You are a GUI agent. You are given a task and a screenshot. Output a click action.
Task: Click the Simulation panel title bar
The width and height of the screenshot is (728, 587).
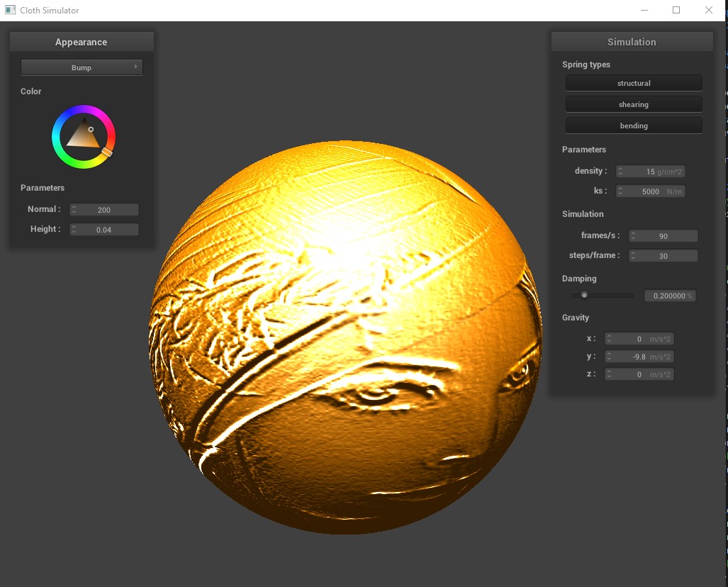[x=632, y=43]
